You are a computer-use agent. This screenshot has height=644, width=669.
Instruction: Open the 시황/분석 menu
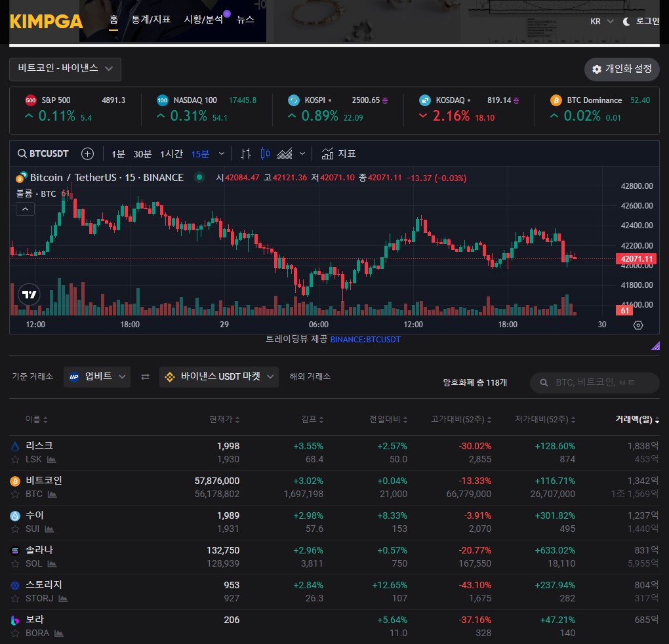pos(203,20)
